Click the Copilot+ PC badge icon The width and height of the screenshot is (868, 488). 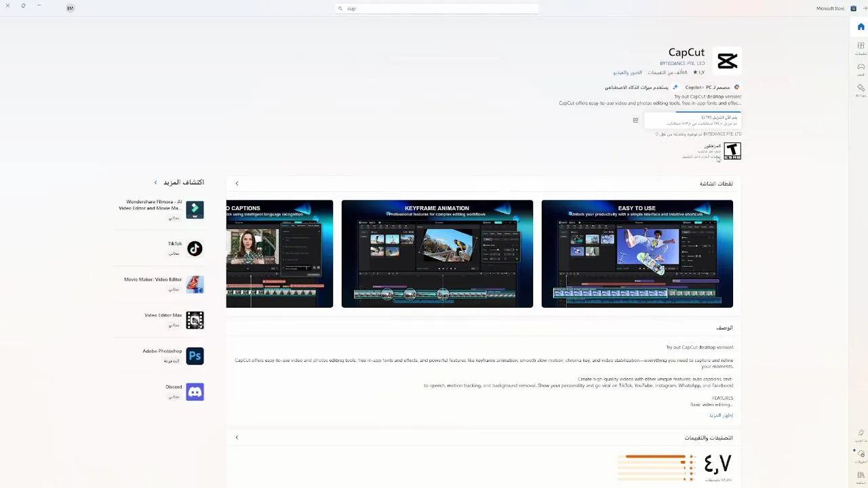736,87
